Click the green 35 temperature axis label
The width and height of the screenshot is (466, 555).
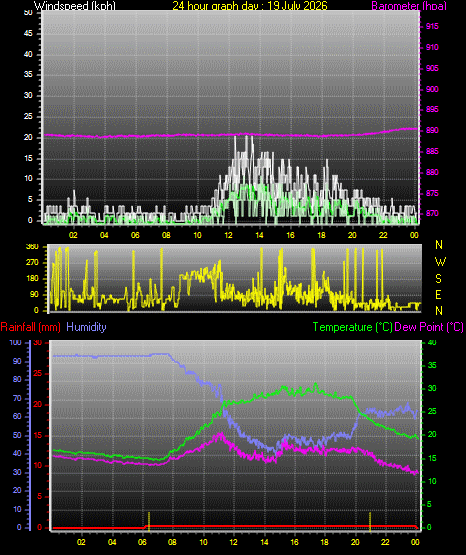click(x=432, y=365)
